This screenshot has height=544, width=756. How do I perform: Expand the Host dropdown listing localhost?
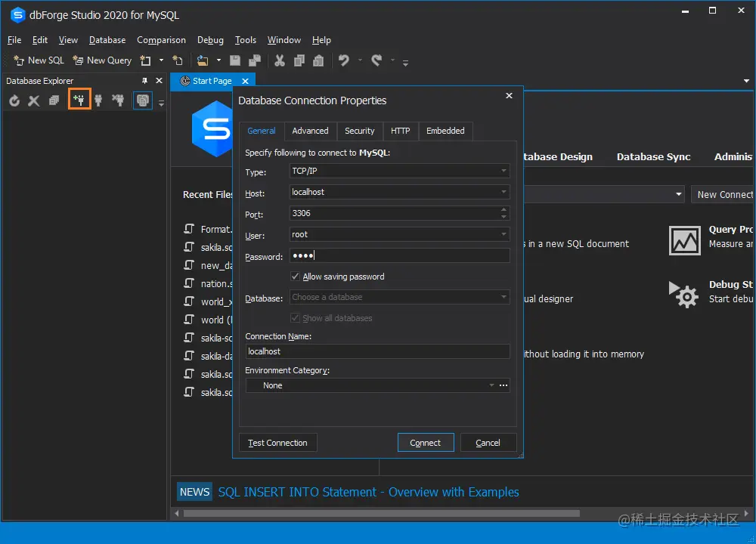(503, 192)
